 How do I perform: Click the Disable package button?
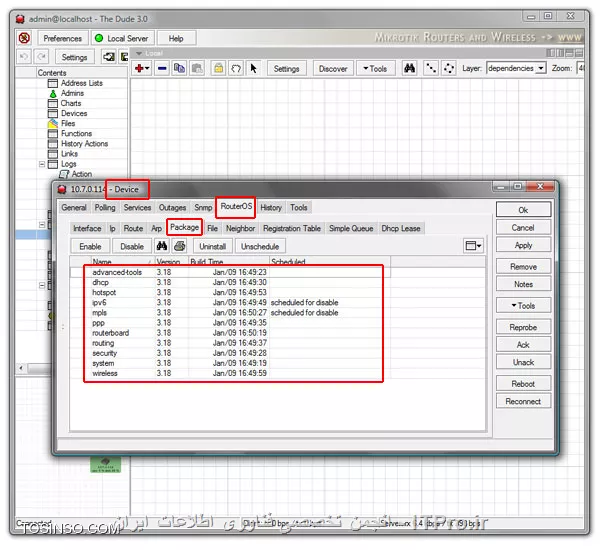pos(132,246)
